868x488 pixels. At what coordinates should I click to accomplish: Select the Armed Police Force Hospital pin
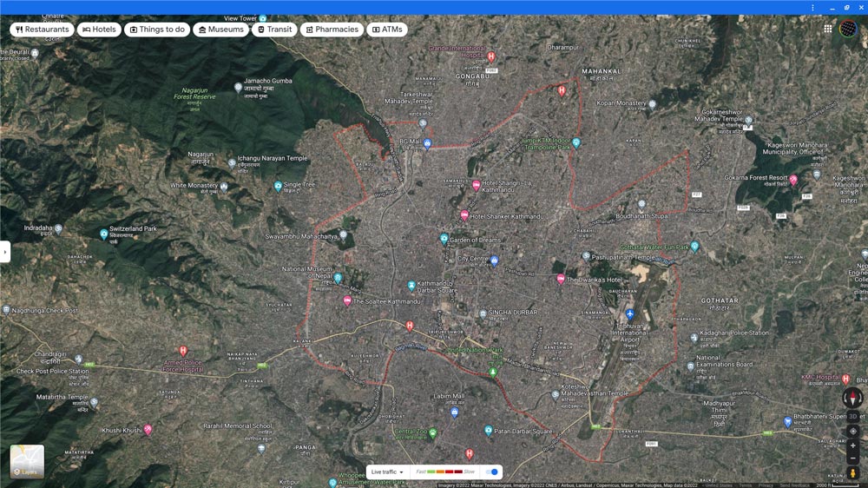(183, 351)
